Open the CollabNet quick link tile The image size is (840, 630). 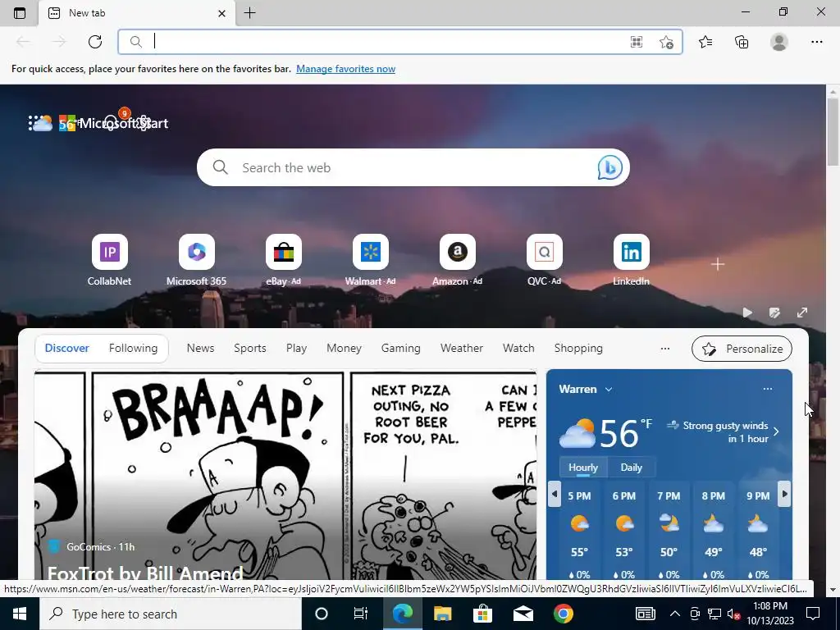click(109, 260)
